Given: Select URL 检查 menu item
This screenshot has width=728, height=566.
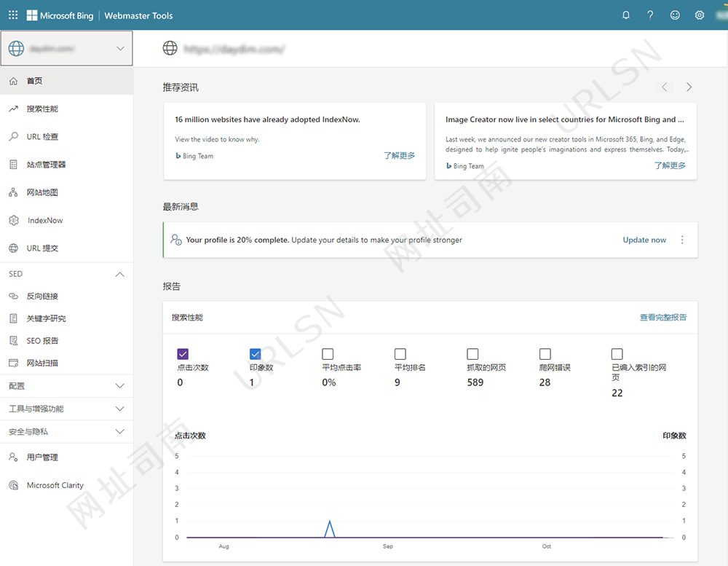Looking at the screenshot, I should (x=42, y=137).
